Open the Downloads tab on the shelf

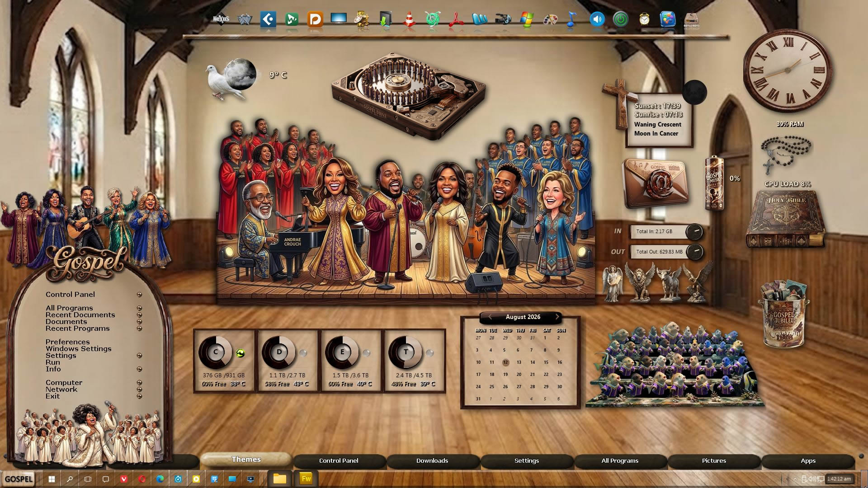tap(432, 461)
